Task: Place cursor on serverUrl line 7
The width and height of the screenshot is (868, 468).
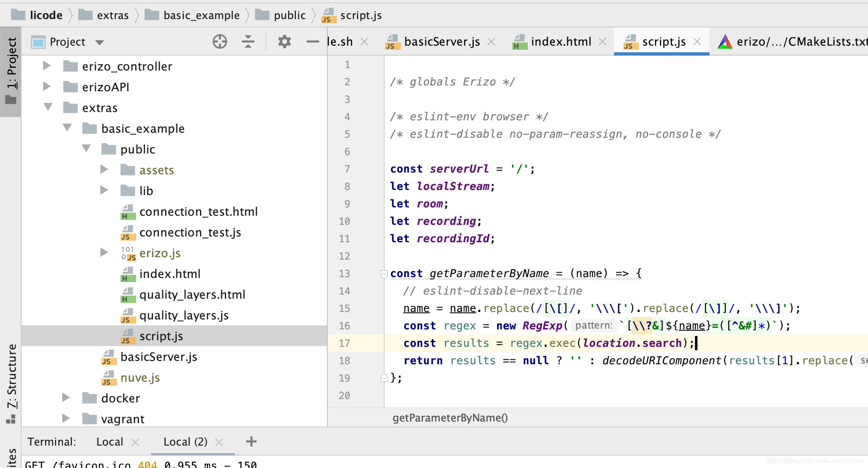Action: [x=459, y=169]
